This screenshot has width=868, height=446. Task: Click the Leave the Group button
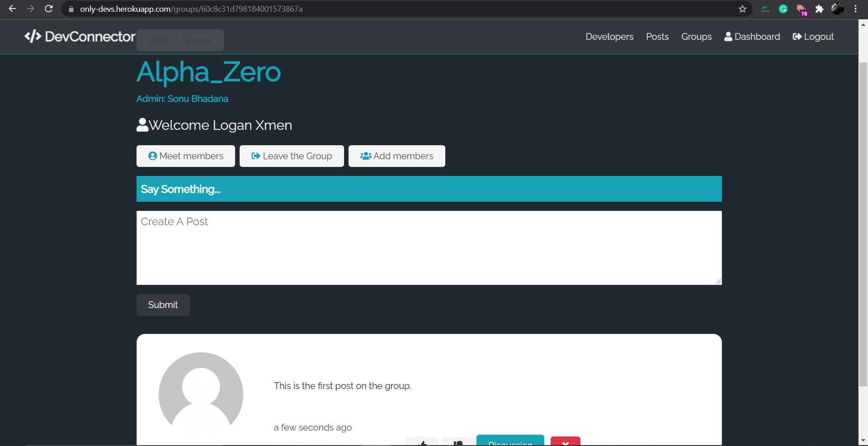(x=292, y=156)
